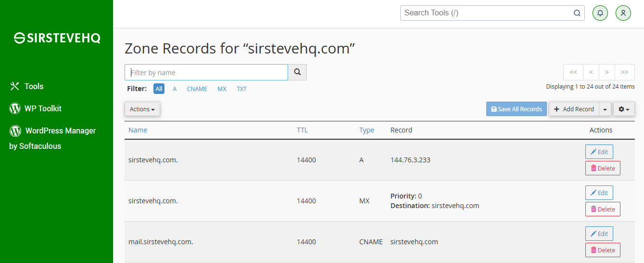Click the Zone Records page heading

click(240, 48)
